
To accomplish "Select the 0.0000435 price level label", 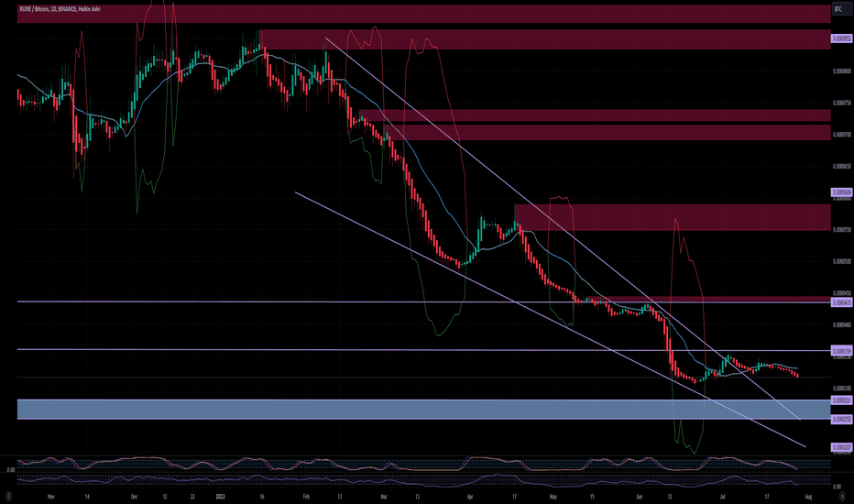I will click(841, 302).
